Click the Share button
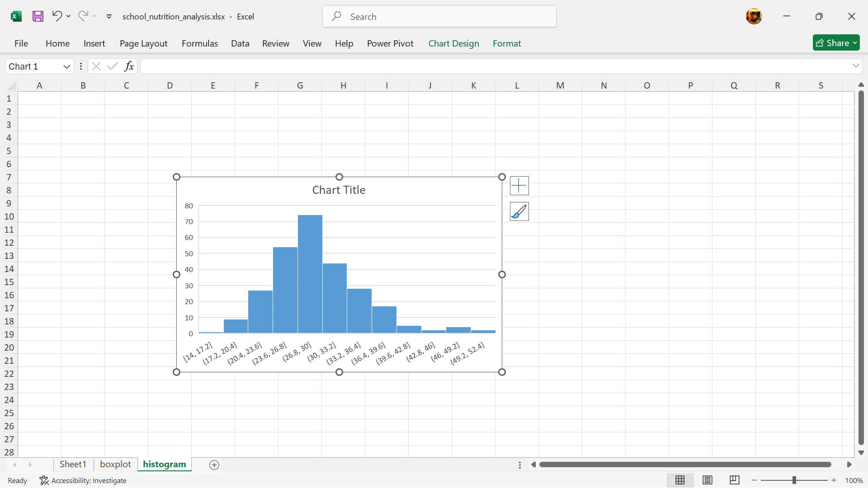Viewport: 868px width, 488px height. 836,43
